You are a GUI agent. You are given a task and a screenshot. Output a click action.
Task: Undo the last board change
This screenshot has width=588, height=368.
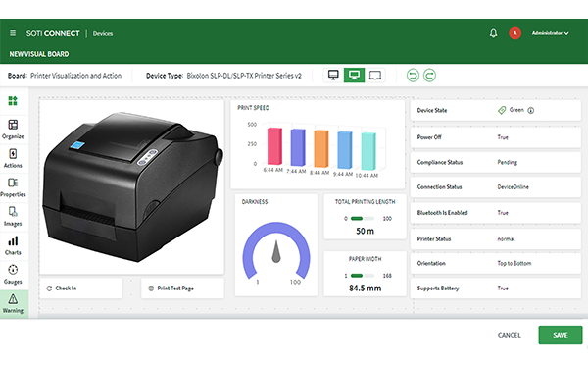[x=413, y=76]
